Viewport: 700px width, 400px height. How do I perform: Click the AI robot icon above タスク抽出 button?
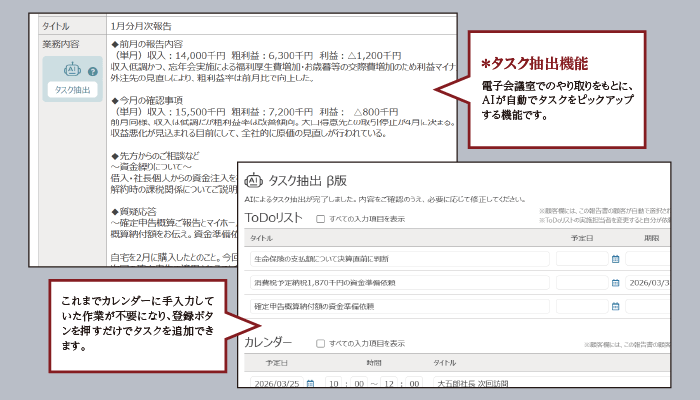(x=72, y=70)
